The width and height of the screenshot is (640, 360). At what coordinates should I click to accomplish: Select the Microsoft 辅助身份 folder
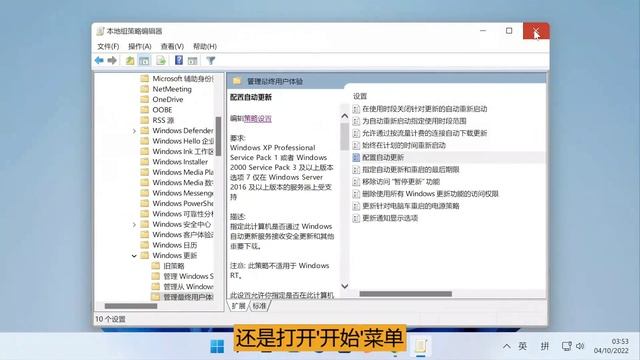(182, 78)
